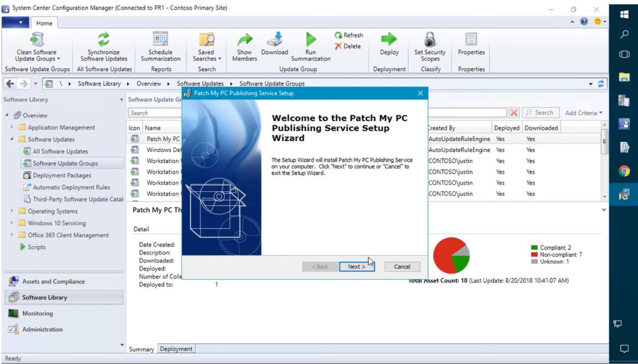Screen dimensions: 638x364
Task: Click the Download ribbon icon
Action: pyautogui.click(x=274, y=40)
